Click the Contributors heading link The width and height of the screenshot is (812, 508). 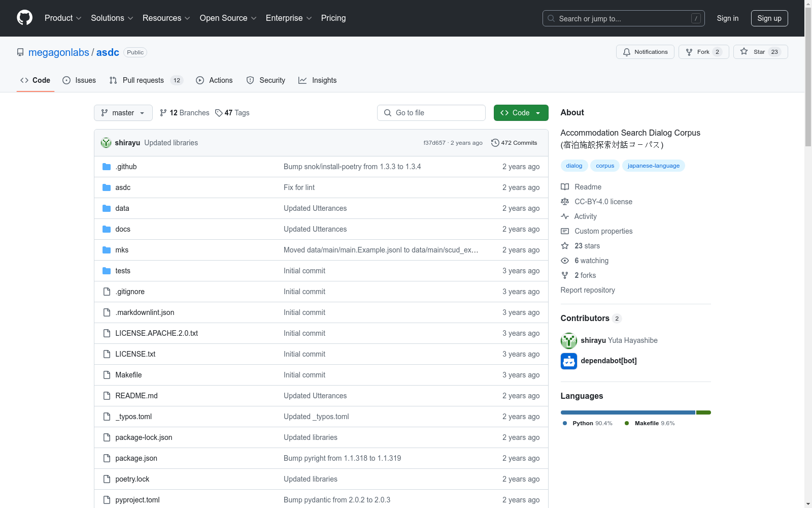tap(591, 319)
